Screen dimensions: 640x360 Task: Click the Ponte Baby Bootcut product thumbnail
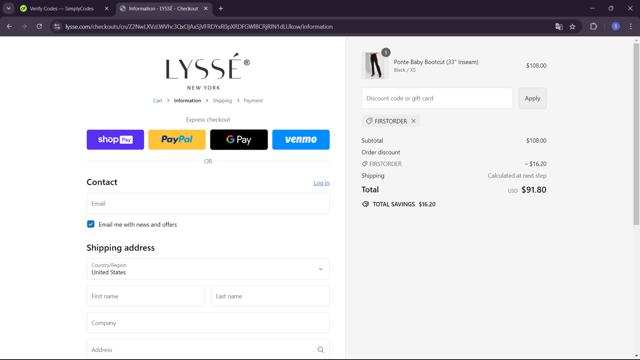point(374,65)
